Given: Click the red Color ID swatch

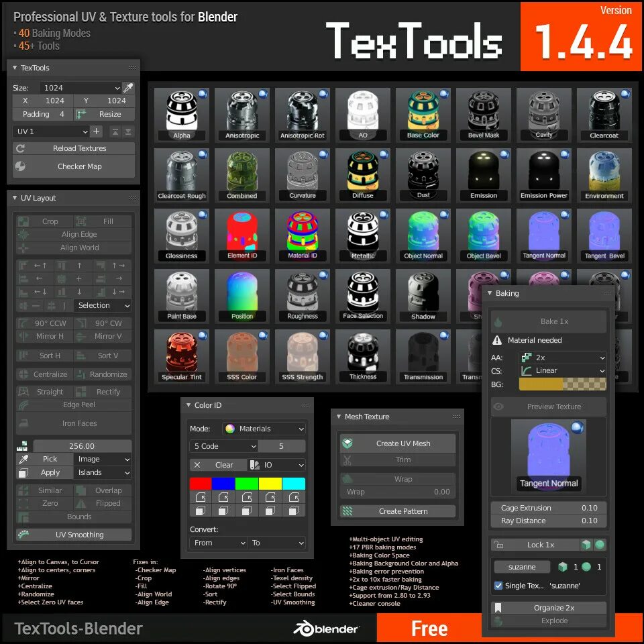Looking at the screenshot, I should 201,484.
